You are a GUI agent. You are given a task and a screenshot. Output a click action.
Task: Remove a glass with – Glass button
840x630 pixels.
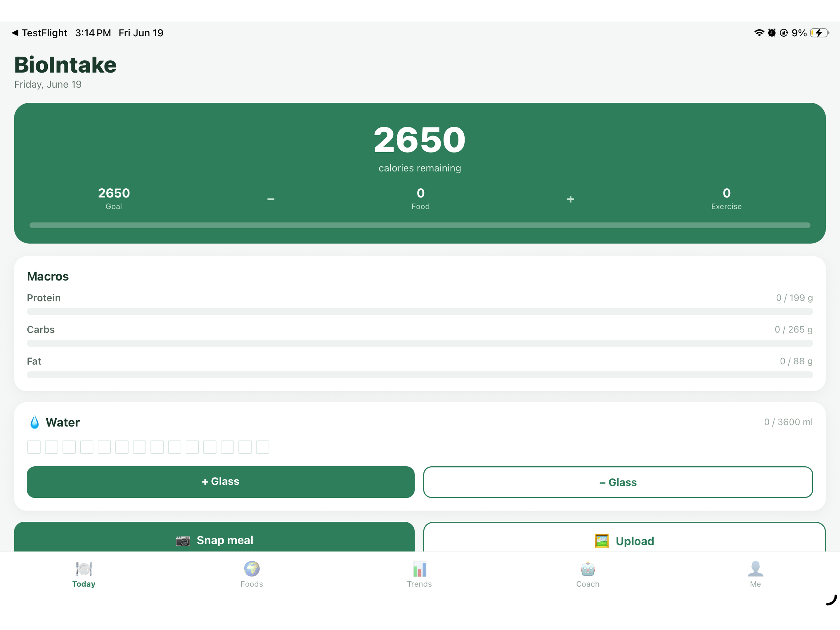[618, 482]
